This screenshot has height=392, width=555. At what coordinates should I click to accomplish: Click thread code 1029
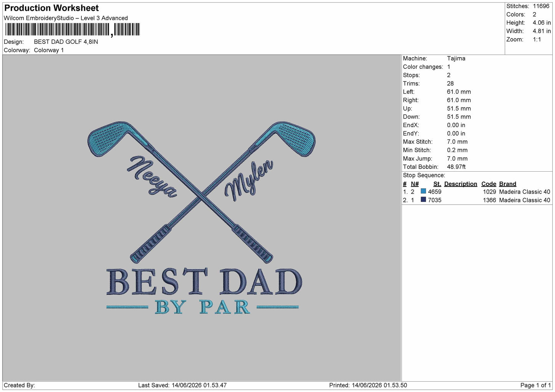pyautogui.click(x=489, y=192)
